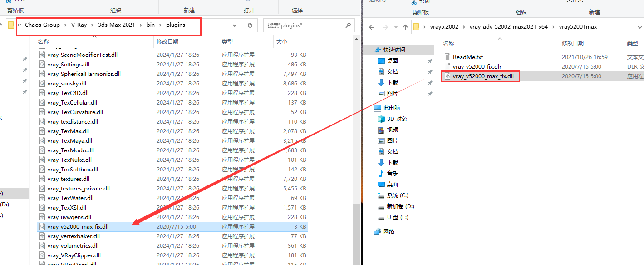Click the 搜索"plugins" search field
The height and width of the screenshot is (265, 644).
pos(309,25)
